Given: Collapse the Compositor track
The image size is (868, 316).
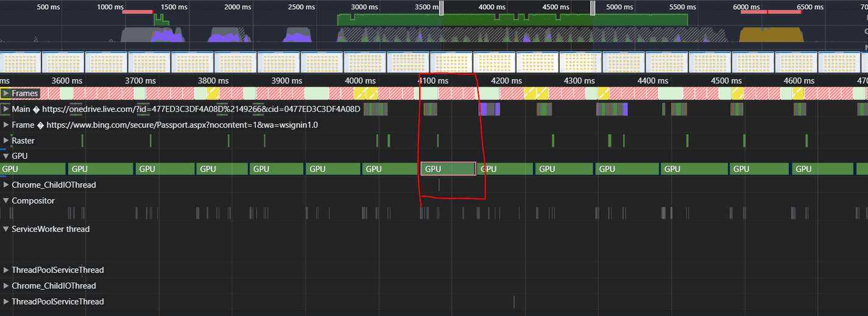Looking at the screenshot, I should pos(6,201).
